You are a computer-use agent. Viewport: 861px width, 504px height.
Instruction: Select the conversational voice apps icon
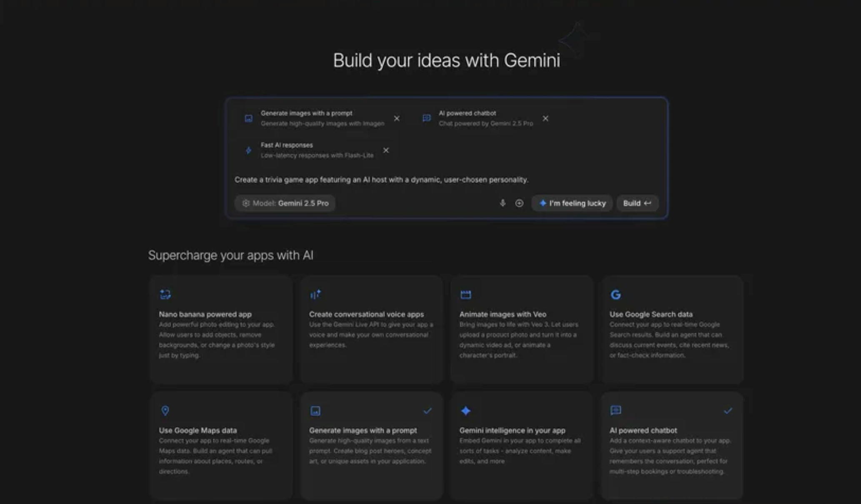click(316, 294)
